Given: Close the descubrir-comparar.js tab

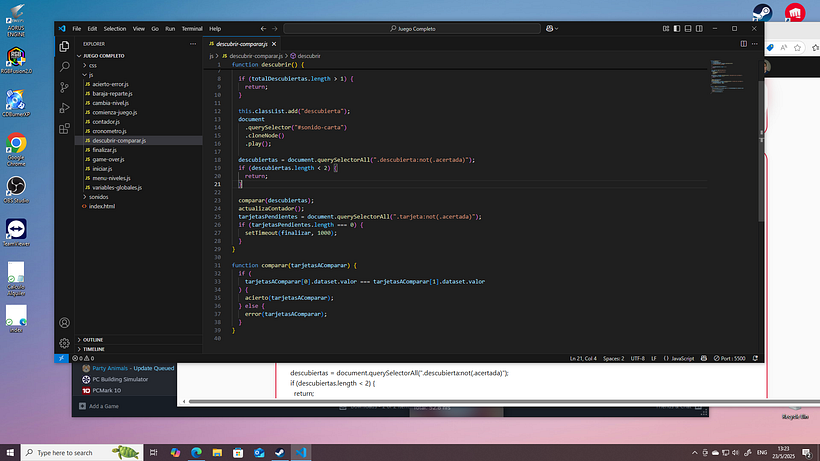Looking at the screenshot, I should pos(274,44).
